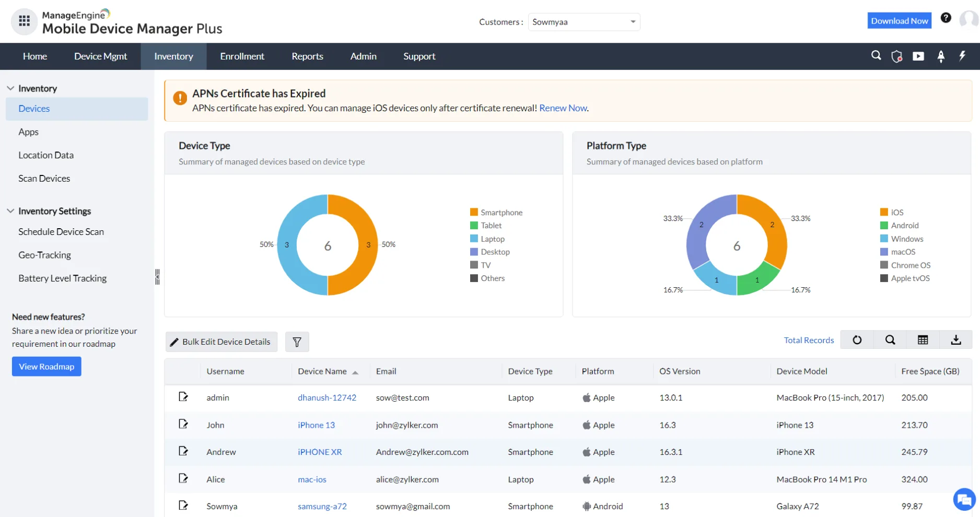This screenshot has width=980, height=517.
Task: Open the Admin tab
Action: 363,56
